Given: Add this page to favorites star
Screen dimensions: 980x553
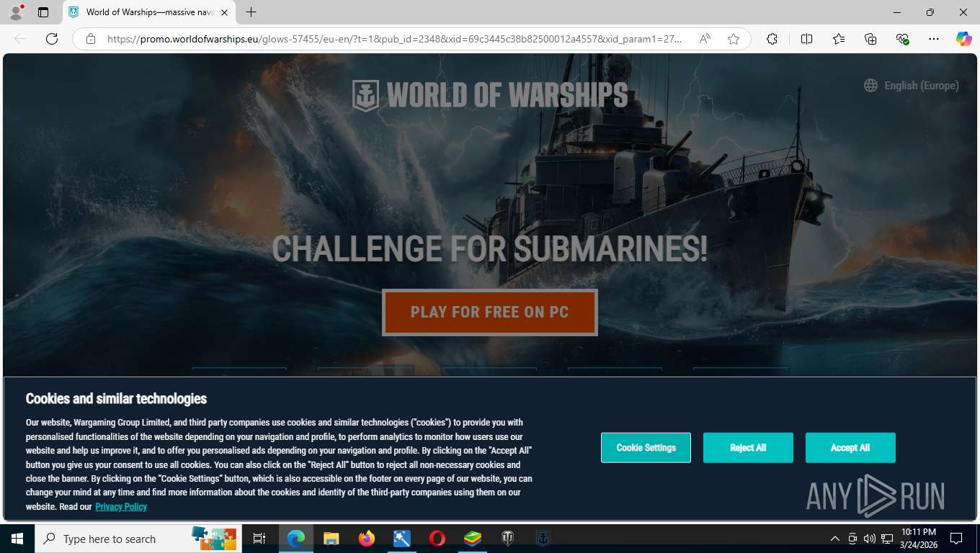Looking at the screenshot, I should coord(734,39).
